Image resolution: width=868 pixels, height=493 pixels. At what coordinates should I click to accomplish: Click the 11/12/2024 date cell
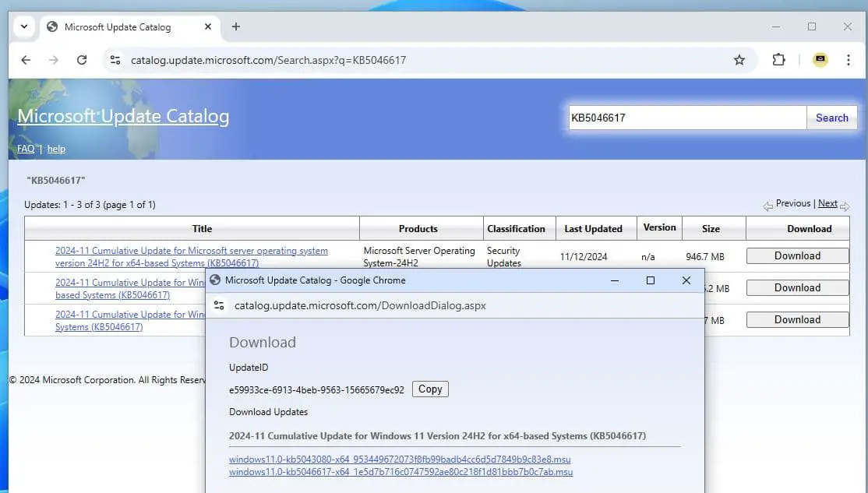point(584,257)
